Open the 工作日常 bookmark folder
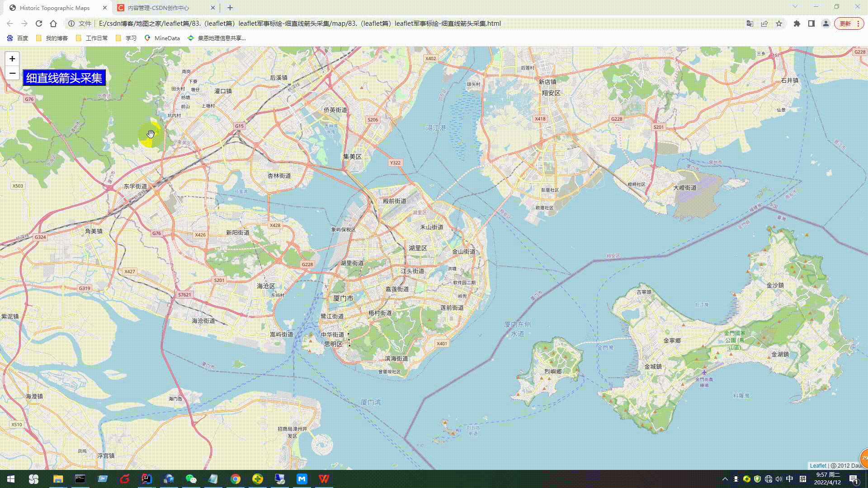Screen dimensions: 868x488 click(92, 38)
